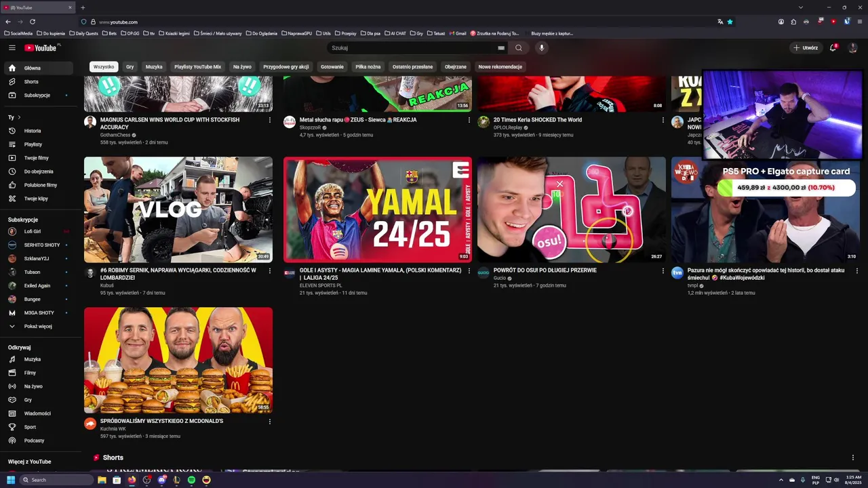
Task: Open the ELEVEN SPORTS PL channel link
Action: 321,285
